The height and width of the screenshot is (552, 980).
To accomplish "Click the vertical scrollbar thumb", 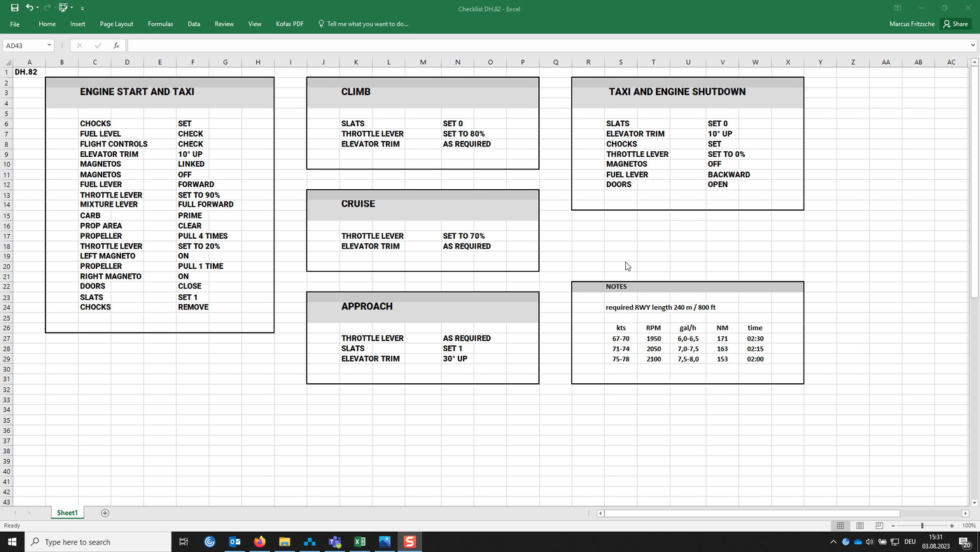I will point(975,181).
